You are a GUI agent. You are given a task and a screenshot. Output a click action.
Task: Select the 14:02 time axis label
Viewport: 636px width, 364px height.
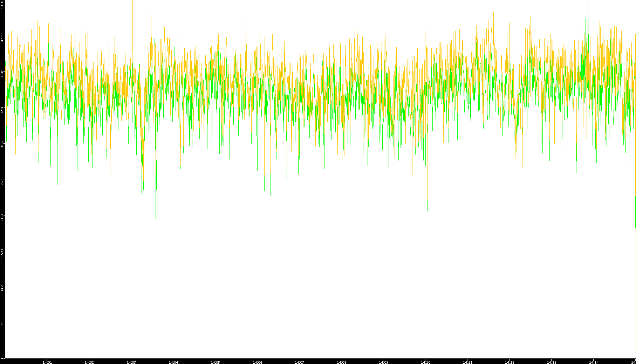(89, 362)
